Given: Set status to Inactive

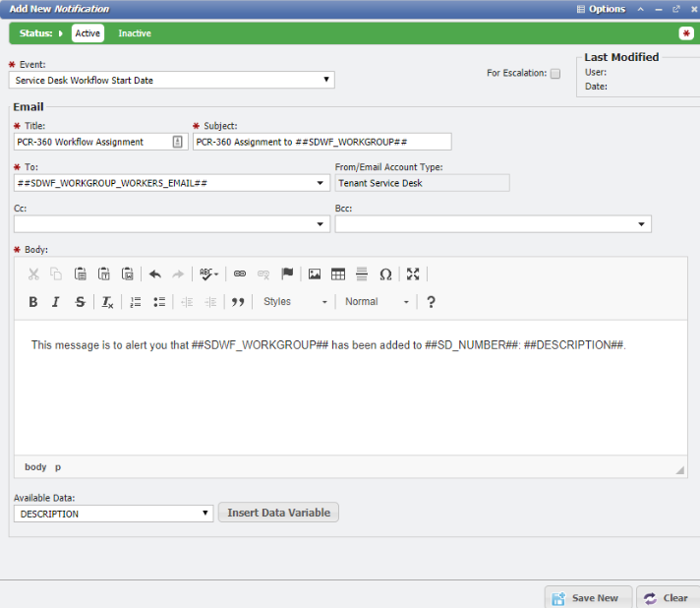Looking at the screenshot, I should (x=135, y=33).
